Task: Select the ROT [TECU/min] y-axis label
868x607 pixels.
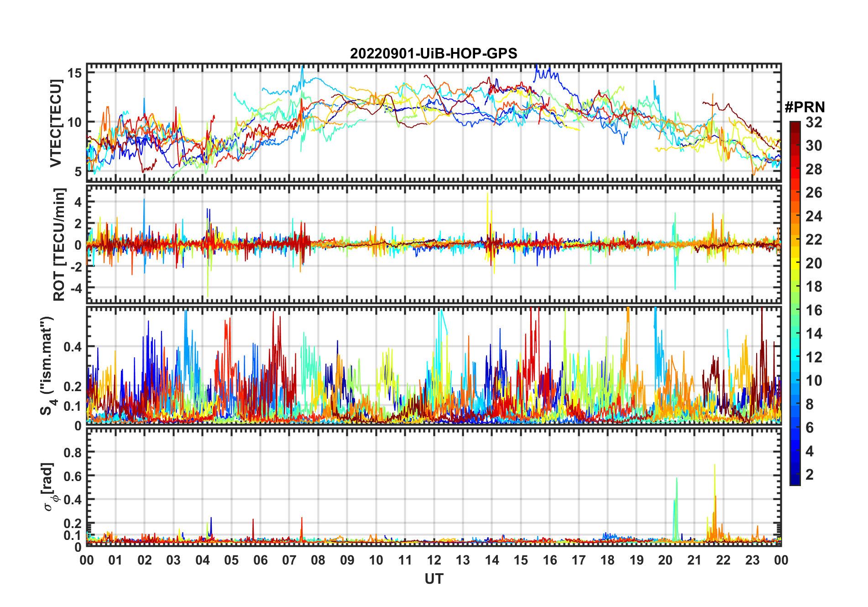Action: (x=59, y=244)
